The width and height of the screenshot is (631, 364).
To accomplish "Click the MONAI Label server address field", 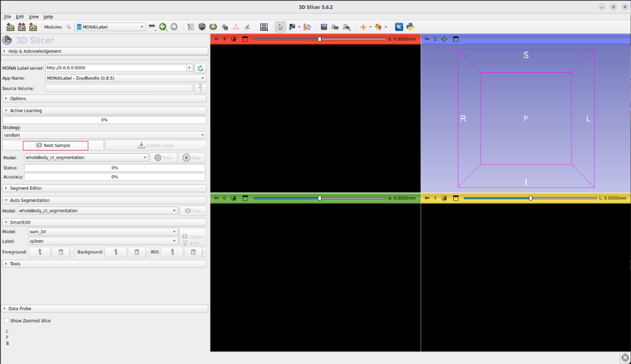I will tap(116, 68).
